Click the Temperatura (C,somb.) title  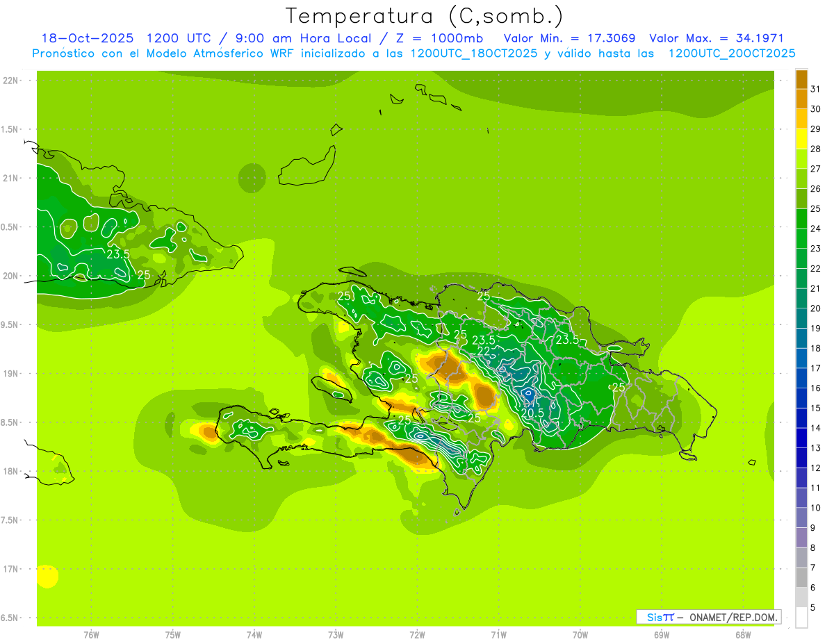coord(424,15)
